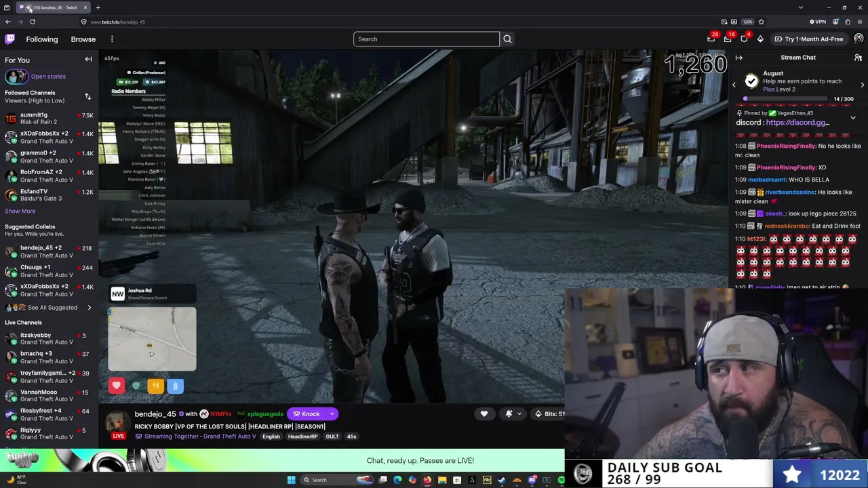This screenshot has height=488, width=868.
Task: Open the Following tab
Action: [x=42, y=39]
